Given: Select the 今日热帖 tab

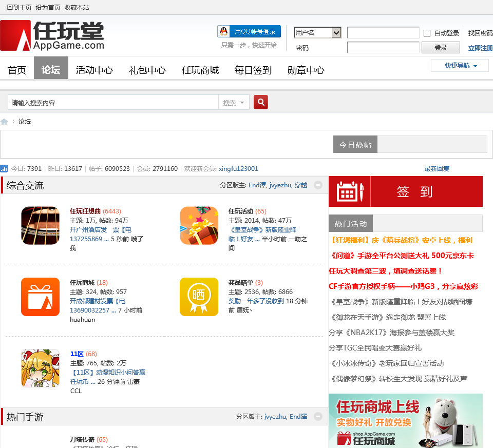Looking at the screenshot, I should (x=355, y=145).
